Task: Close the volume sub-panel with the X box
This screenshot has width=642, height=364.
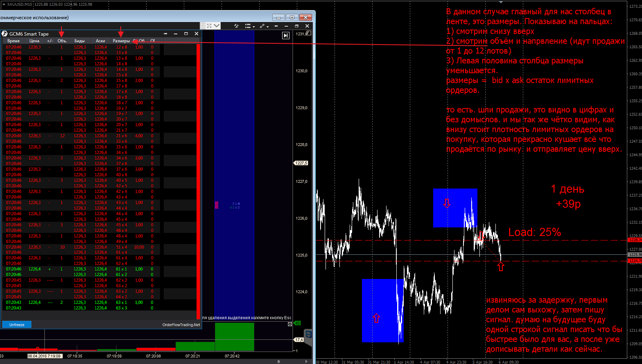Action: pyautogui.click(x=290, y=324)
